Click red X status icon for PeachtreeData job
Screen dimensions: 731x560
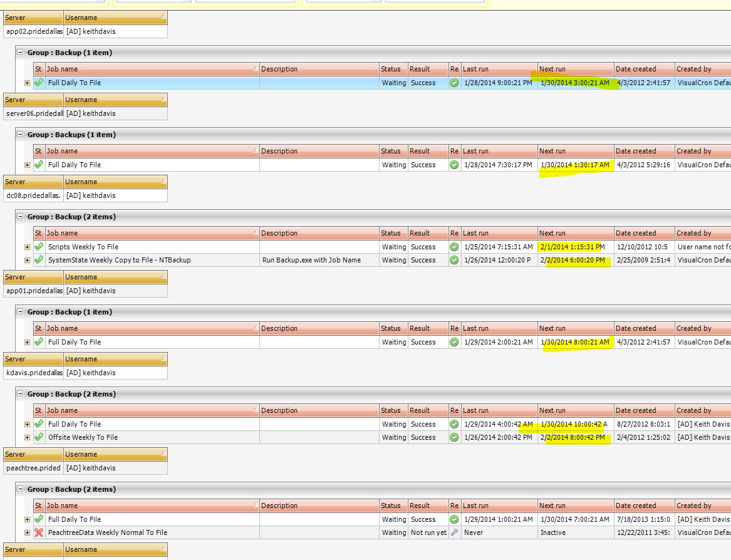[x=39, y=532]
